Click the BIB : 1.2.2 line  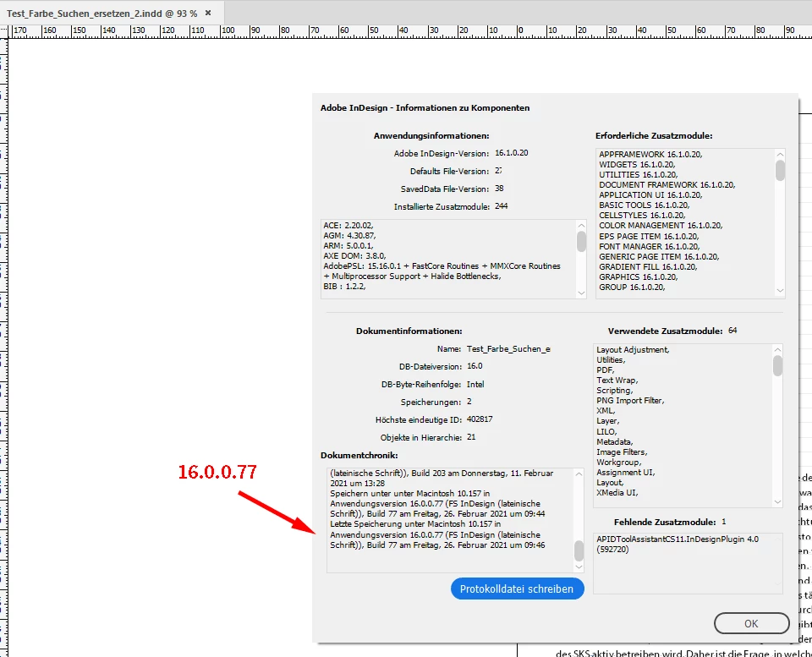[x=344, y=287]
